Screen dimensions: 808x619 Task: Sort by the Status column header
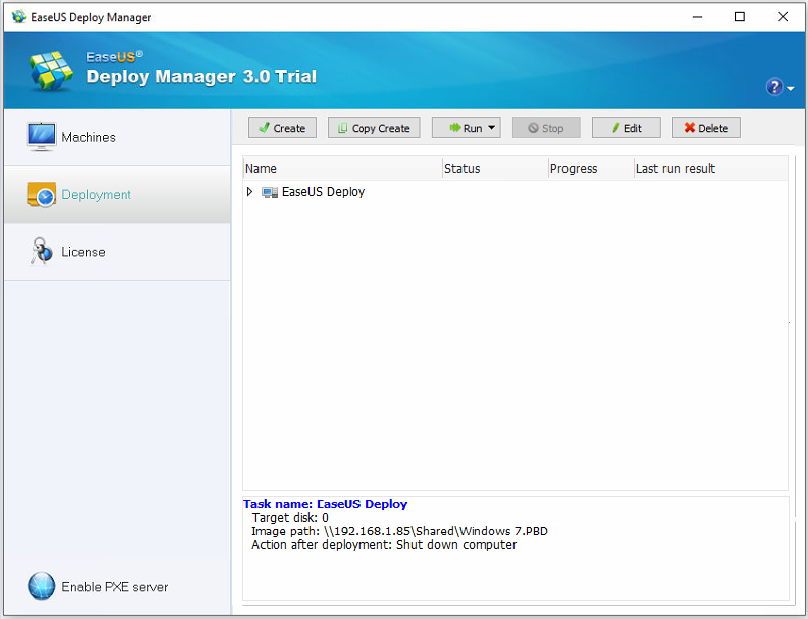495,169
